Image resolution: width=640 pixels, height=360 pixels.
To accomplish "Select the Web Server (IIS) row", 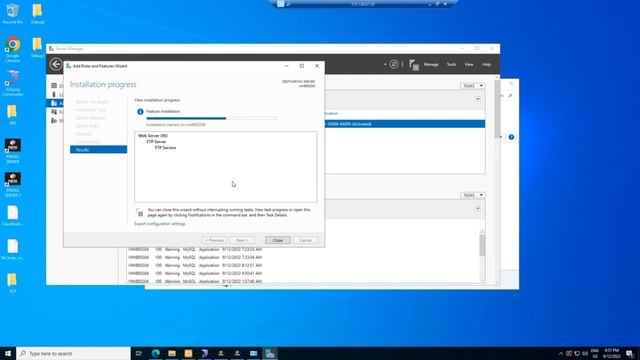I will click(x=153, y=136).
